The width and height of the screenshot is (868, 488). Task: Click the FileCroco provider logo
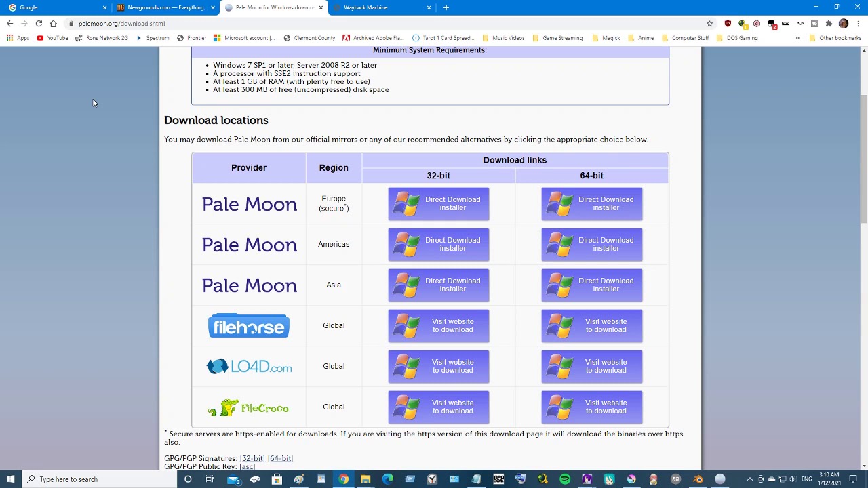click(x=249, y=407)
